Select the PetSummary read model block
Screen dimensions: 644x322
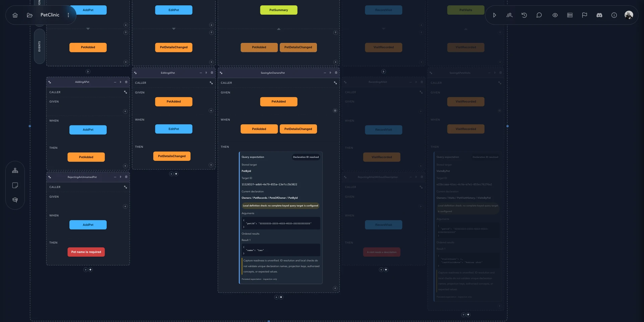coord(279,10)
